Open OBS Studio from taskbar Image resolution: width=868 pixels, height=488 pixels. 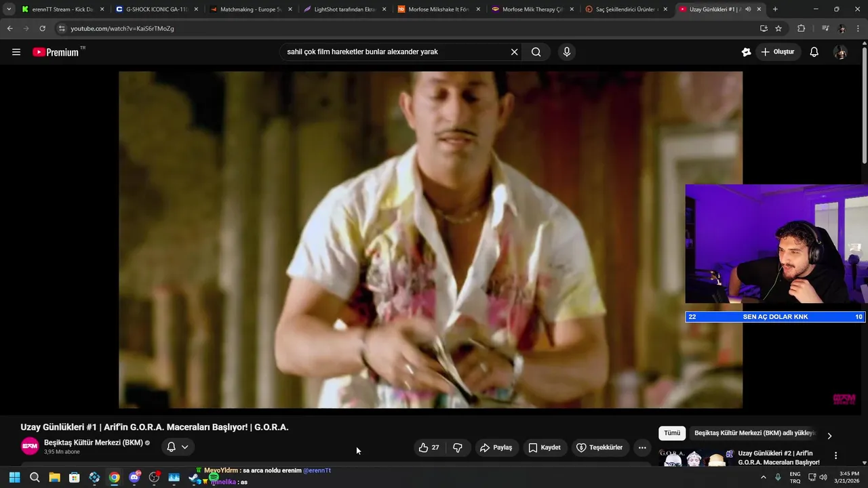154,477
